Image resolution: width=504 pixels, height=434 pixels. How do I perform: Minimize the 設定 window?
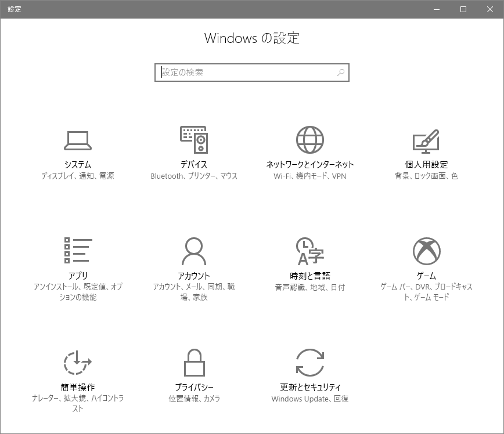437,9
